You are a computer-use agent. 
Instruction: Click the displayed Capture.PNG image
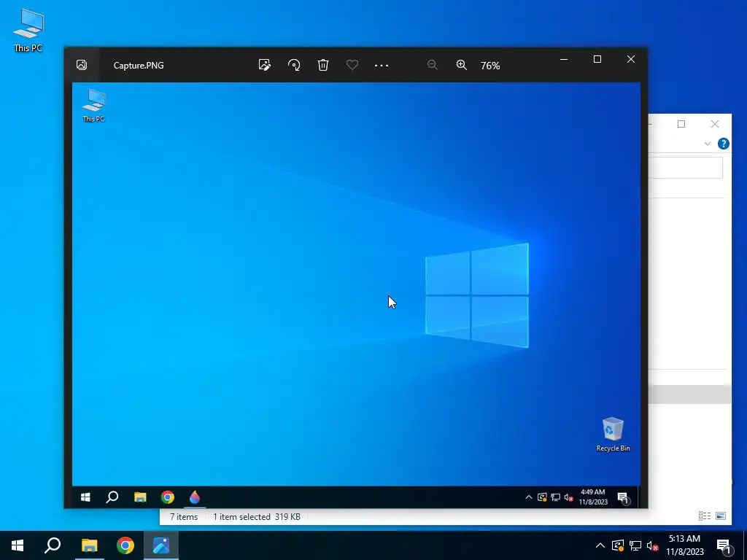356,295
